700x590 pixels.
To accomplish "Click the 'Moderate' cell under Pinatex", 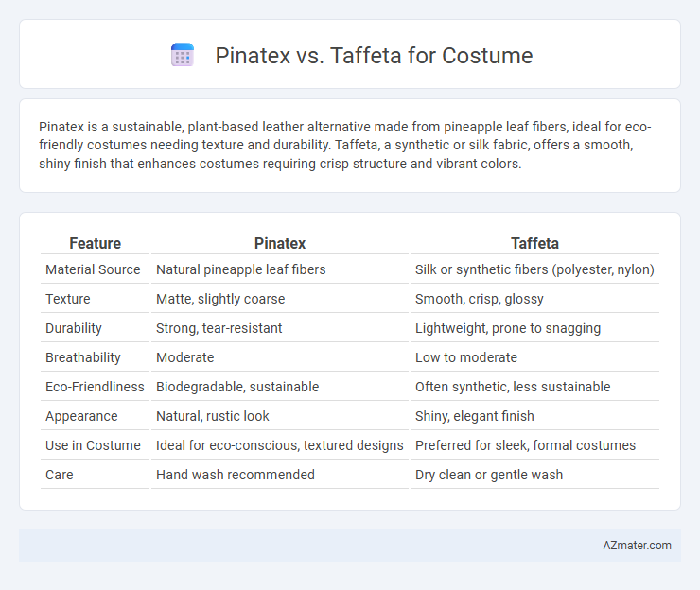I will click(185, 357).
